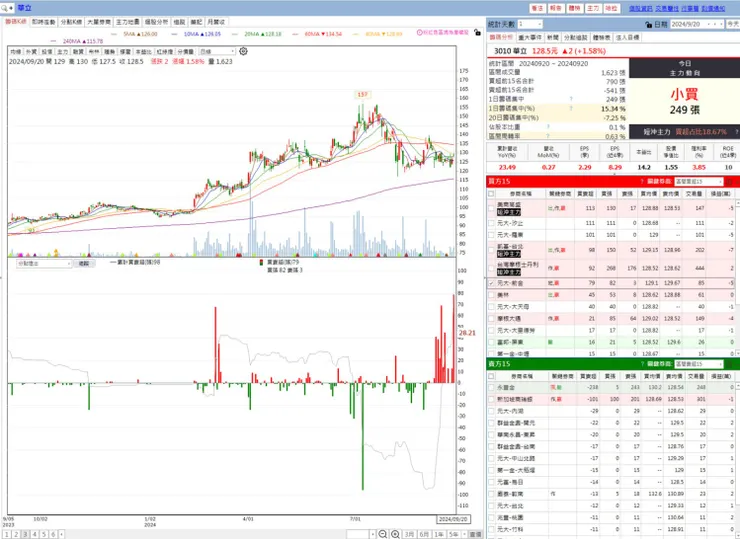Tick the checkbox for 摩根大通 row
Screen dimensions: 740x539
(x=491, y=319)
